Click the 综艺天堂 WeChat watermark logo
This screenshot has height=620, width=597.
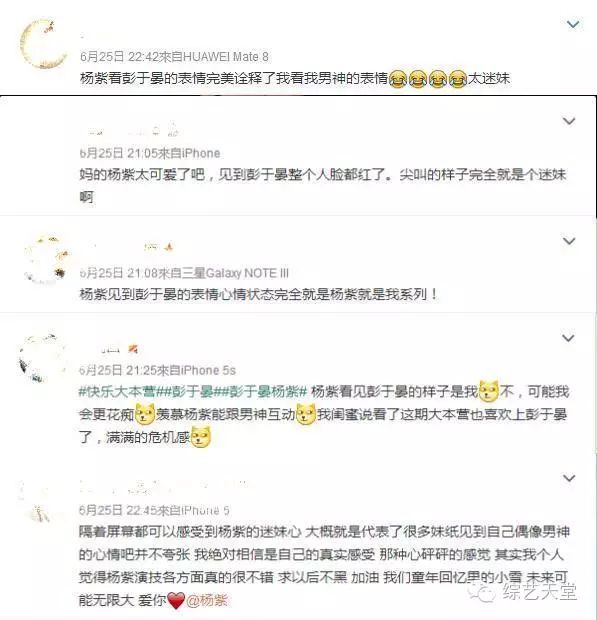coord(523,592)
